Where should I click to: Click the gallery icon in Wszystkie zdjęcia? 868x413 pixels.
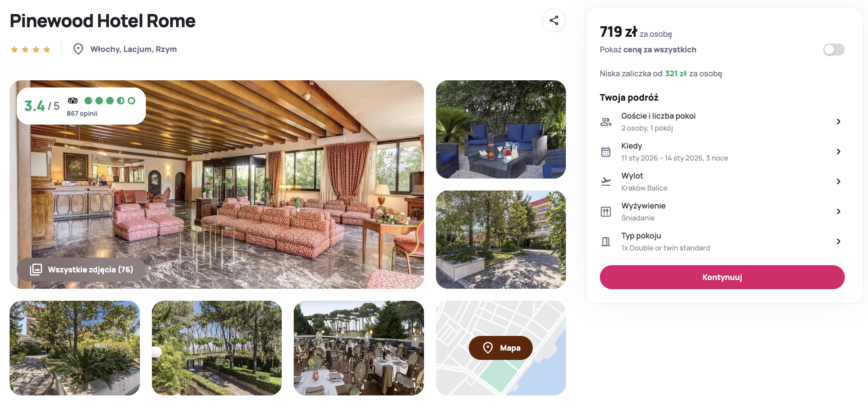click(36, 270)
